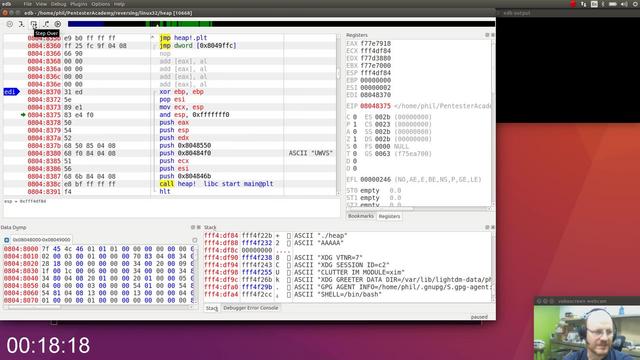
Task: Click the green current instruction arrow
Action: pos(23,115)
